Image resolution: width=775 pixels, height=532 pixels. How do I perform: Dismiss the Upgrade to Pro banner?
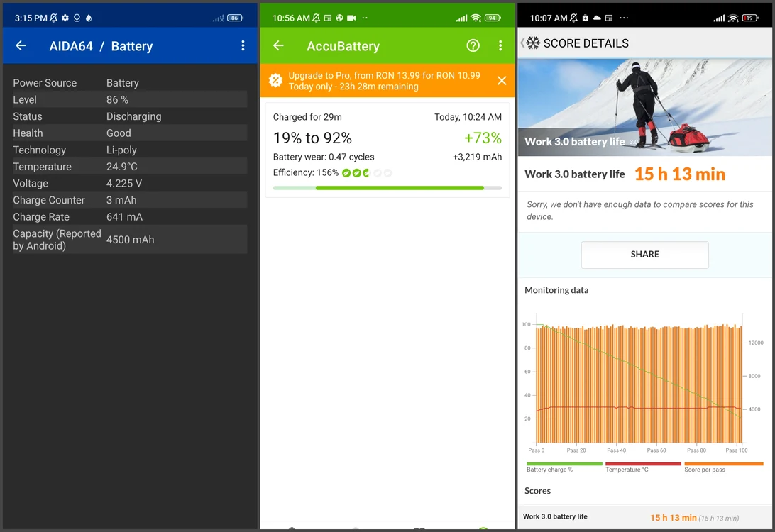pyautogui.click(x=501, y=81)
